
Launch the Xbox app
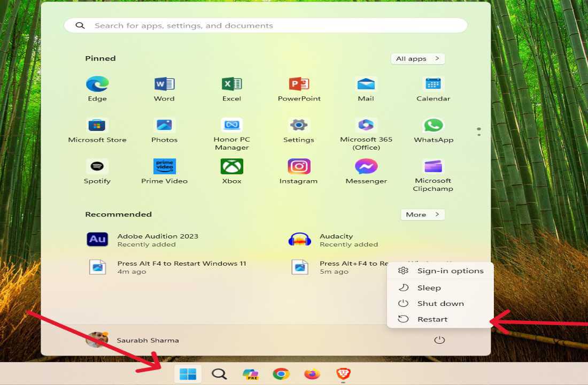(x=232, y=172)
